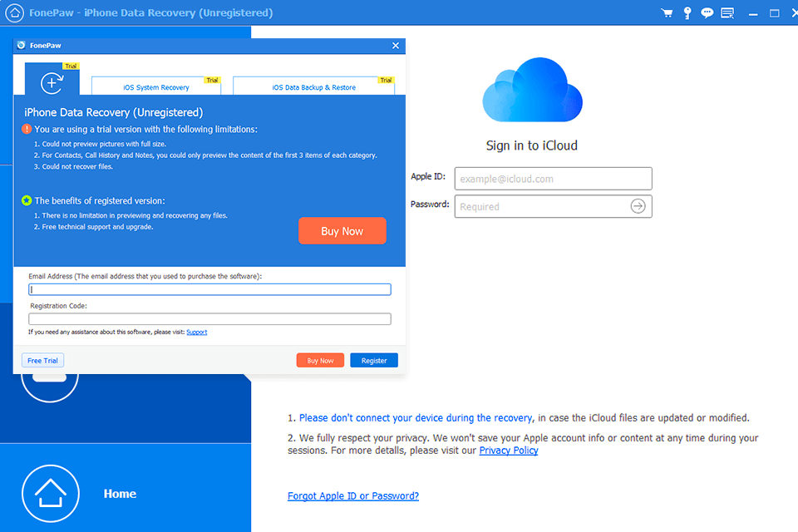Focus the Apple ID input field

pyautogui.click(x=553, y=179)
